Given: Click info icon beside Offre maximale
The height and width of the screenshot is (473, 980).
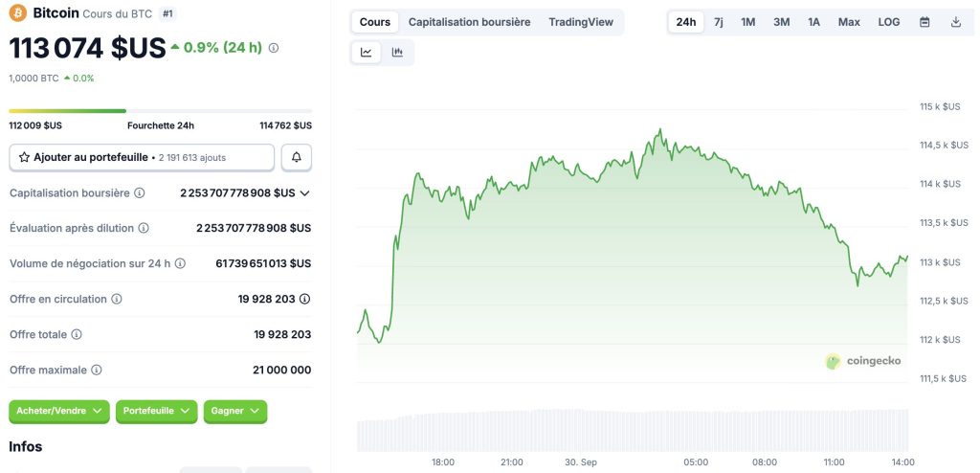Looking at the screenshot, I should point(97,370).
